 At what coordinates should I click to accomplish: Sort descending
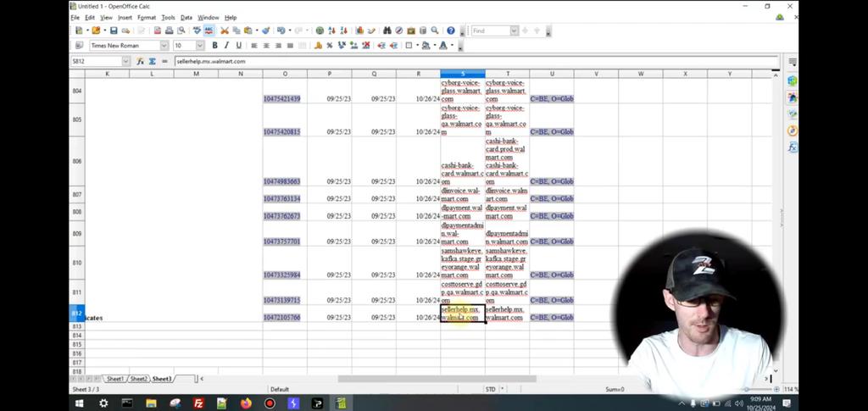[344, 31]
